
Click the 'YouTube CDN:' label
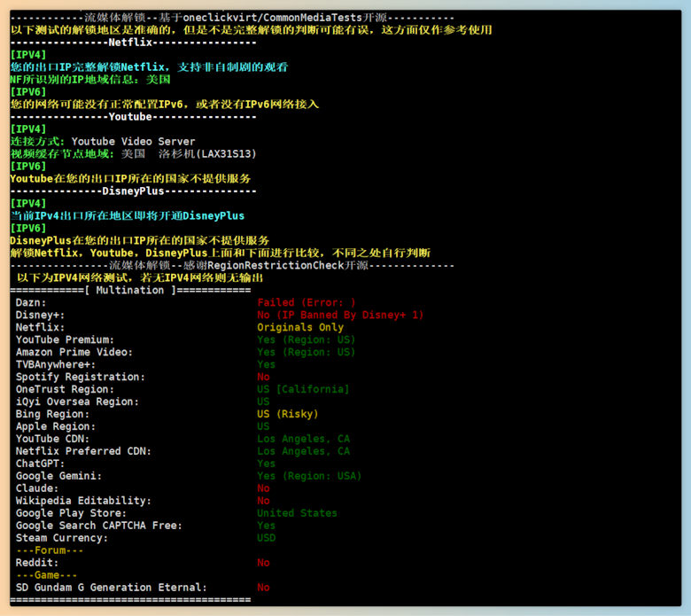click(52, 439)
